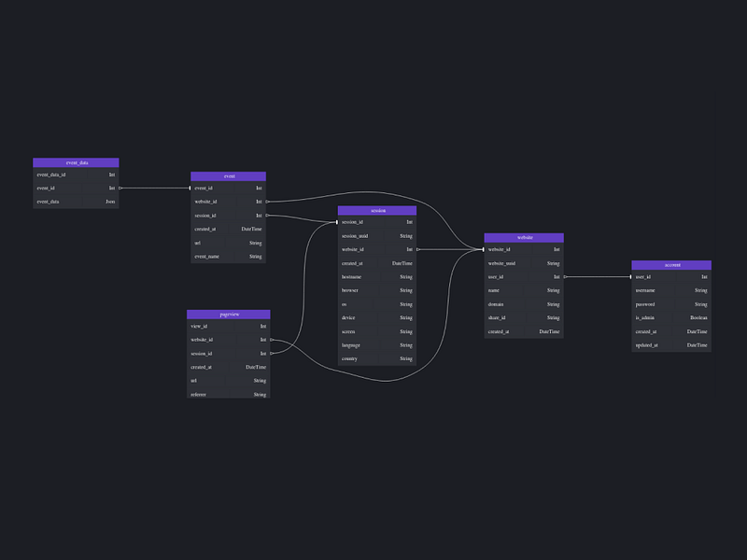Click the connector marker beside session_id in pageview
The image size is (747, 560).
pos(271,353)
